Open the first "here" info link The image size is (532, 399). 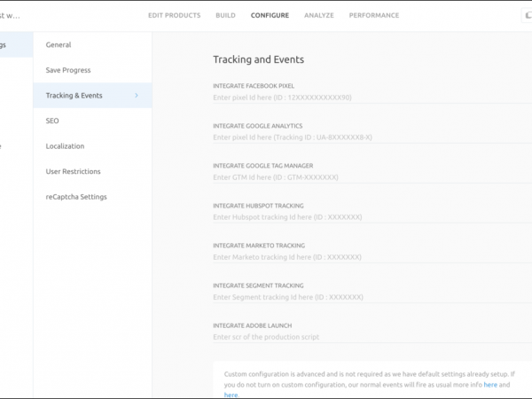pyautogui.click(x=490, y=386)
